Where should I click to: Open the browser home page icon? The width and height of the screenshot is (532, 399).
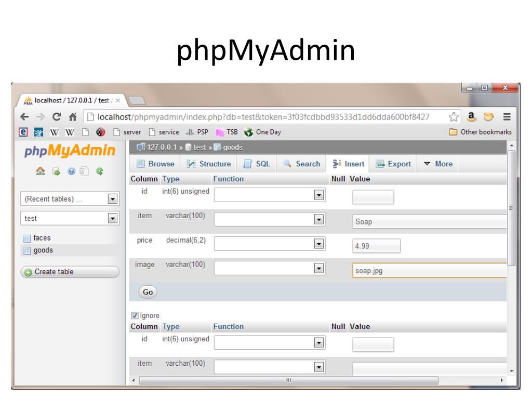(73, 117)
